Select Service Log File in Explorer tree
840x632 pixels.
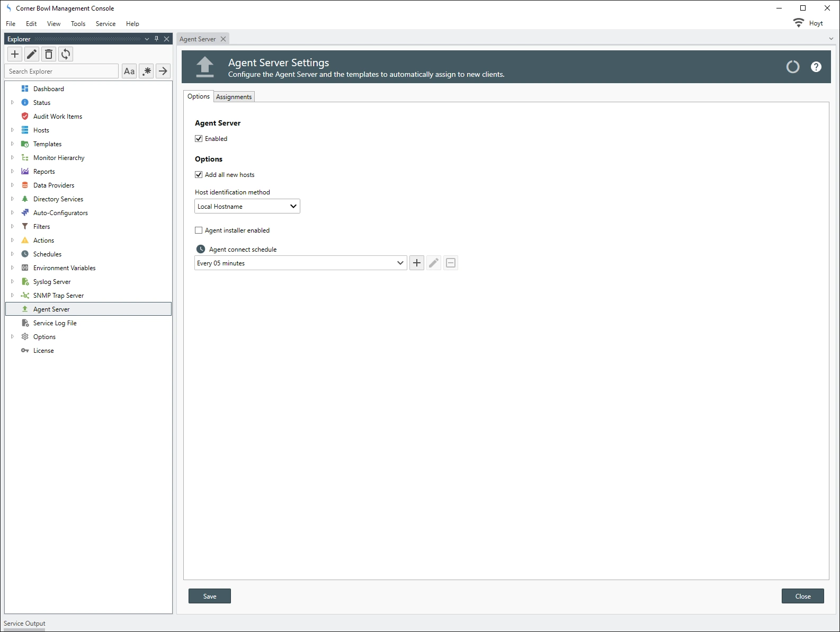click(x=55, y=323)
